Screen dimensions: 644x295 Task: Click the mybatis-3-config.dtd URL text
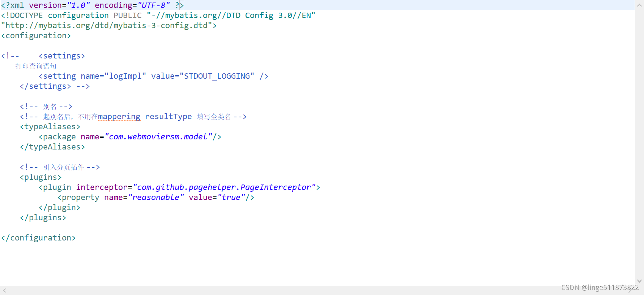point(109,26)
